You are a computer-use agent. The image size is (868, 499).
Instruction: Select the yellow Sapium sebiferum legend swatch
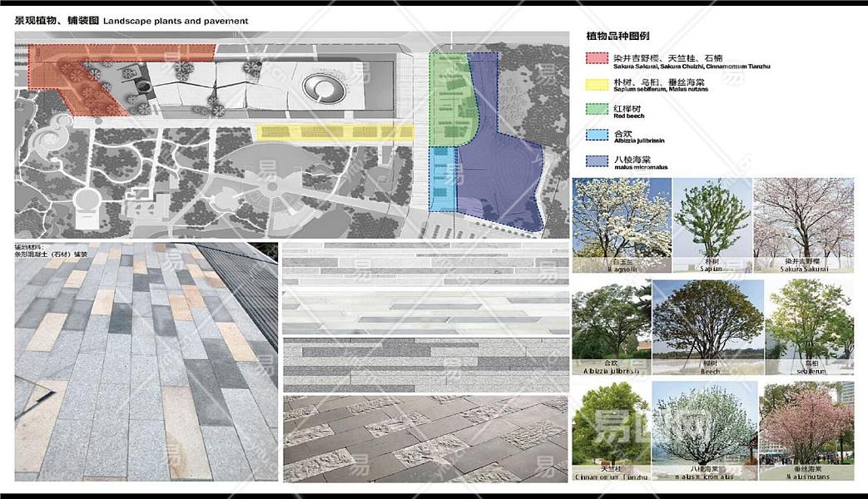click(598, 84)
